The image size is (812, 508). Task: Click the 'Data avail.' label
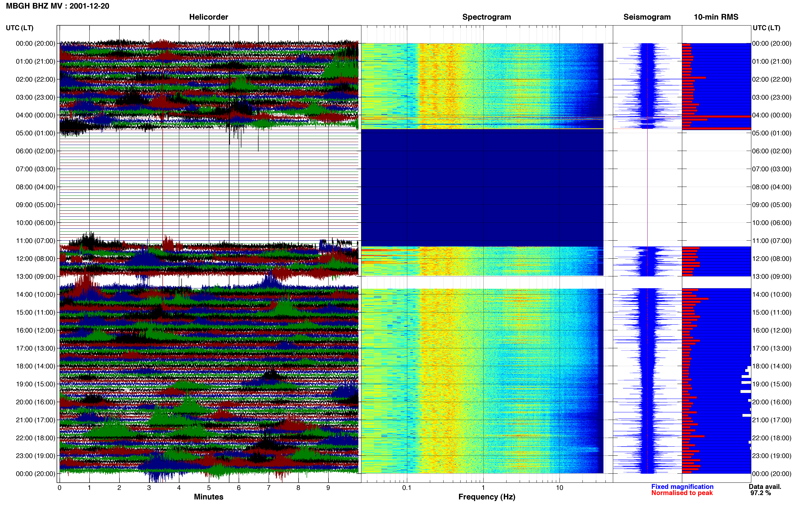coord(765,486)
